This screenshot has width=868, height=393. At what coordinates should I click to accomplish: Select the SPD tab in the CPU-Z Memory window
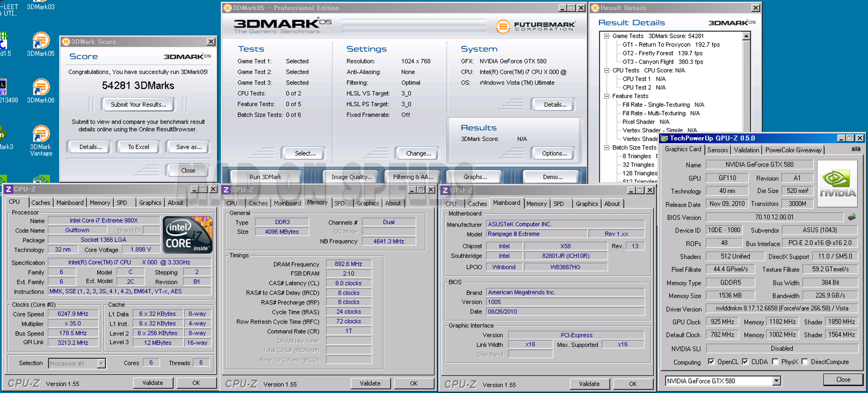click(x=340, y=203)
